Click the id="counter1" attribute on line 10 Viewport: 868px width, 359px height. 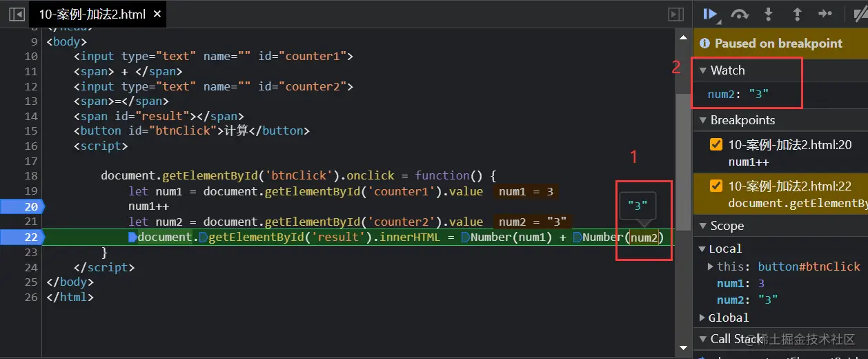point(302,57)
